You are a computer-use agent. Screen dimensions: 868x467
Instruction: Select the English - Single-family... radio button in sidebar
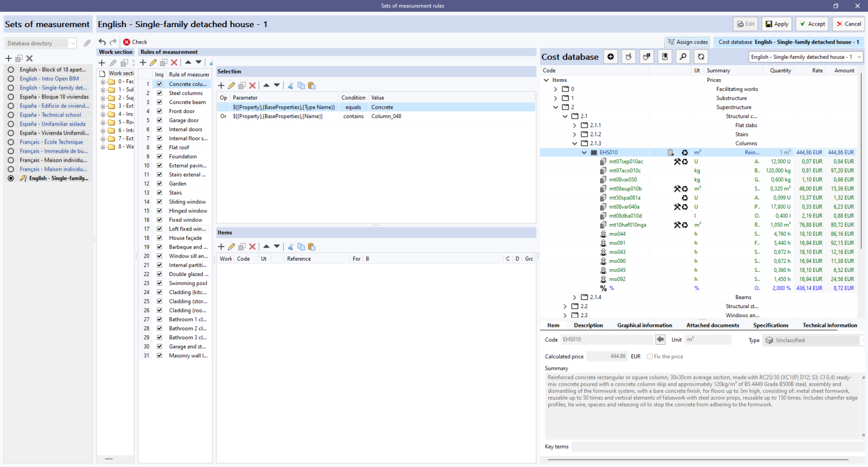[x=10, y=178]
